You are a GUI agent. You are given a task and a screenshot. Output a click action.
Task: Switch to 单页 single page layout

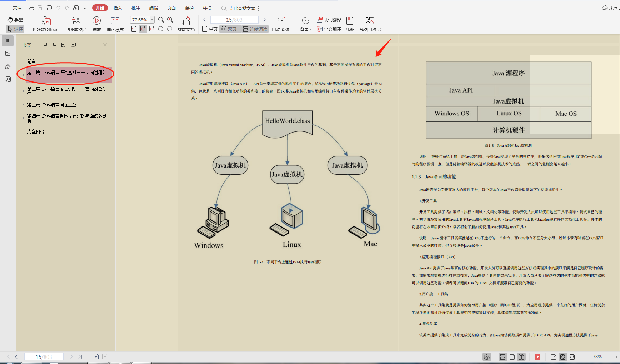coord(210,29)
